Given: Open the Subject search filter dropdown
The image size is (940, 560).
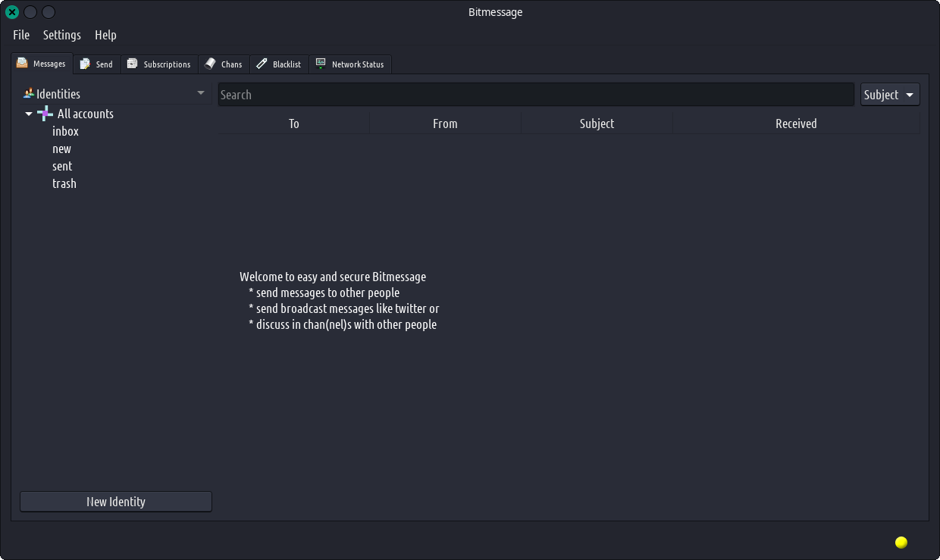Looking at the screenshot, I should tap(889, 95).
